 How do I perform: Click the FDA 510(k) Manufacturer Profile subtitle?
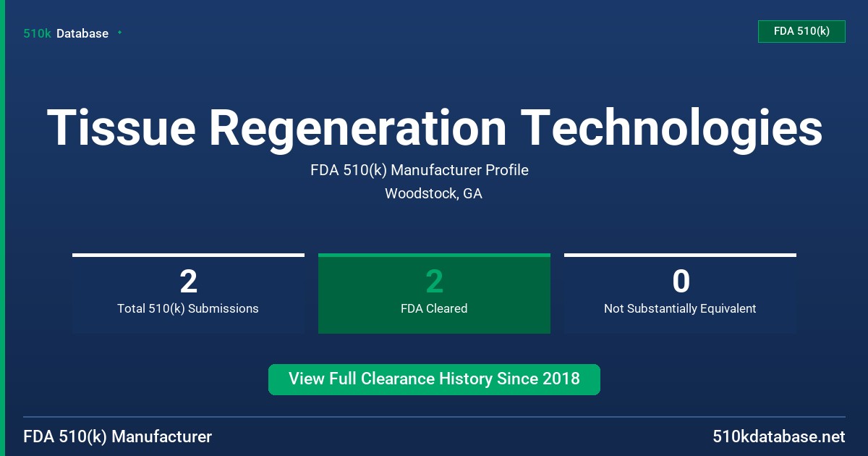pos(420,170)
